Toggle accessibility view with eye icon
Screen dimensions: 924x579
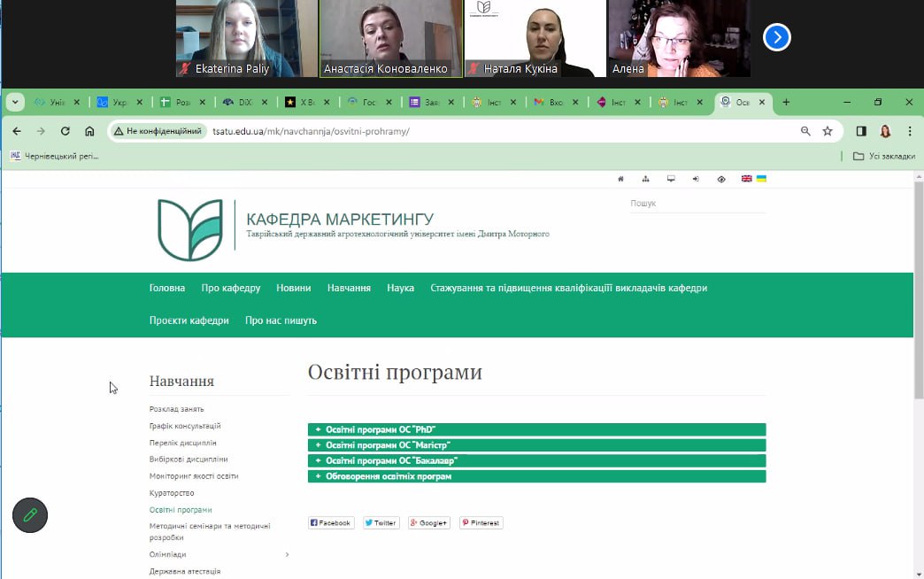(x=721, y=179)
